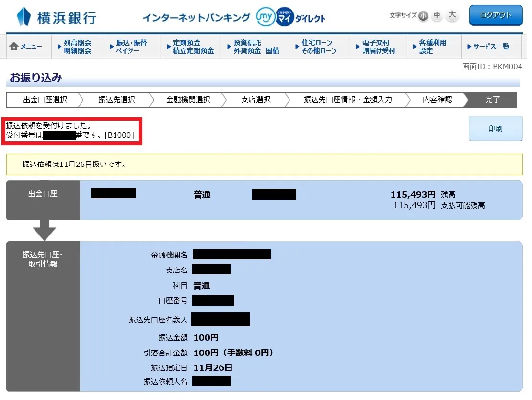Click the ログアウト button
Image resolution: width=532 pixels, height=400 pixels.
tap(496, 15)
